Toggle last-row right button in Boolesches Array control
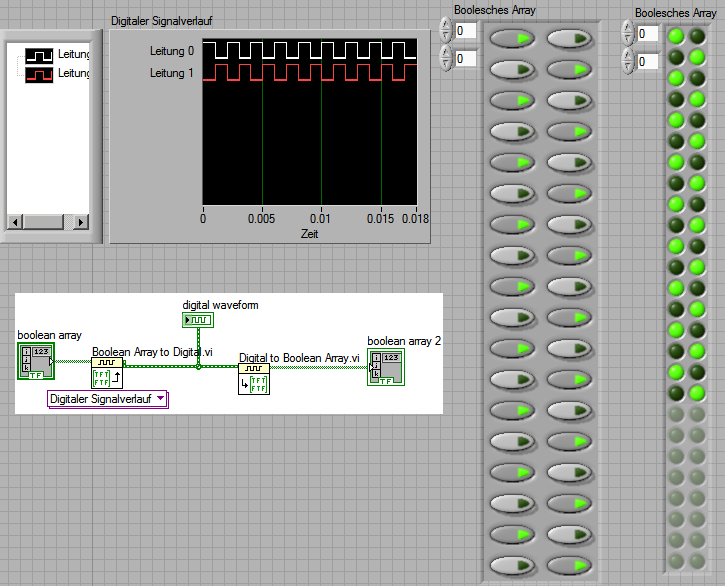Image resolution: width=725 pixels, height=586 pixels. (570, 565)
